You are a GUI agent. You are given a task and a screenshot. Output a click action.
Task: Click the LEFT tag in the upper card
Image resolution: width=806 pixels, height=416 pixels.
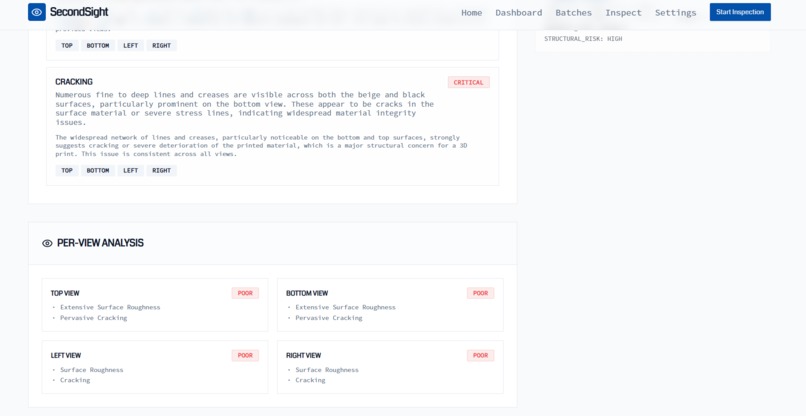tap(131, 45)
